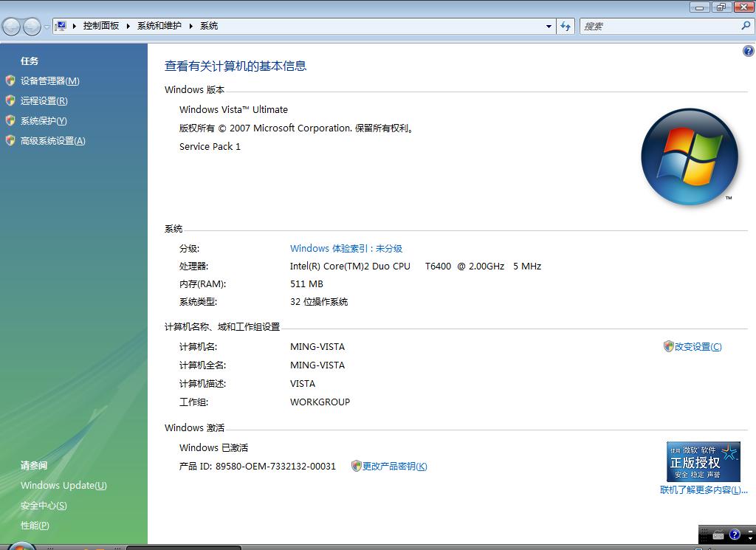Click MING-VISTA next to 计算机全名
Image resolution: width=756 pixels, height=550 pixels.
317,365
